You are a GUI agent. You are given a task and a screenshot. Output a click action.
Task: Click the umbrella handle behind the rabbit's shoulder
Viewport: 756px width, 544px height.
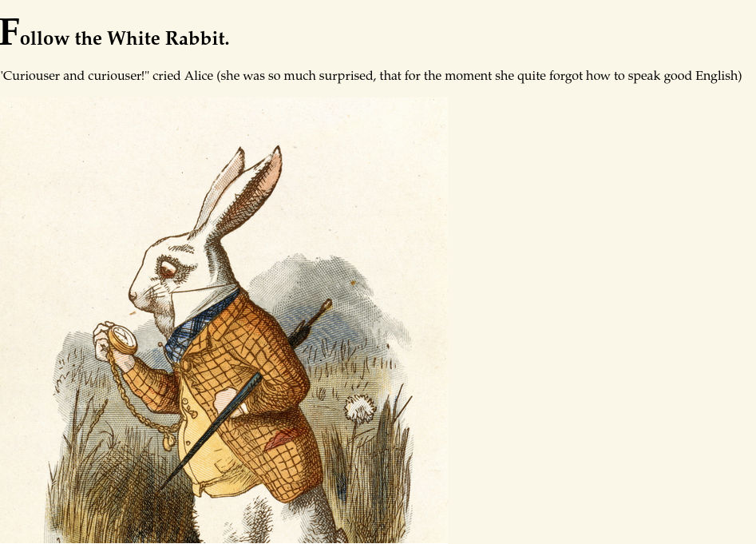(326, 307)
